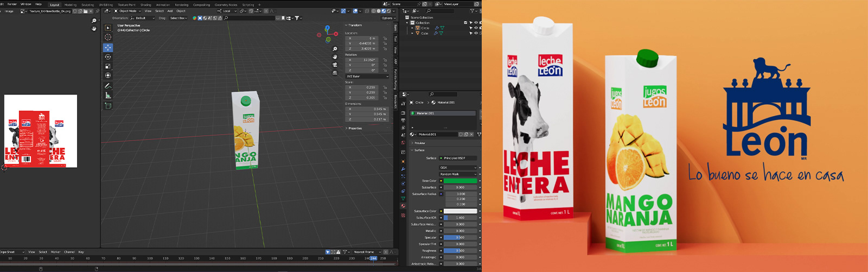Viewport: 868px width, 272px height.
Task: Click the green Base Color swatch
Action: [x=461, y=181]
